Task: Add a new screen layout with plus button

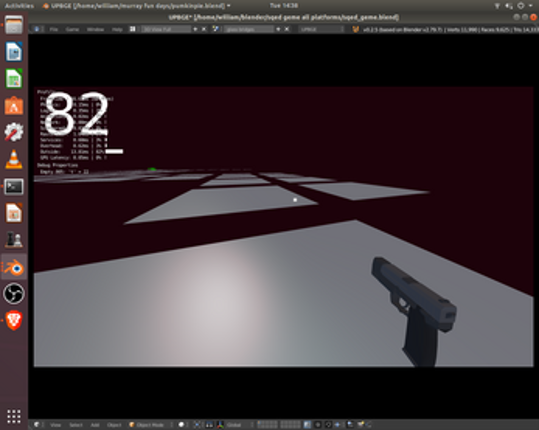Action: click(x=195, y=29)
